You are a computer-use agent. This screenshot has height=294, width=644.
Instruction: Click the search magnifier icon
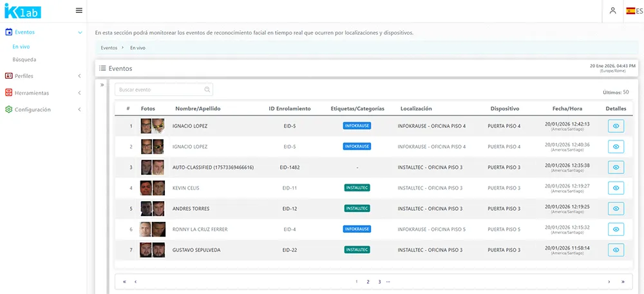click(x=207, y=90)
